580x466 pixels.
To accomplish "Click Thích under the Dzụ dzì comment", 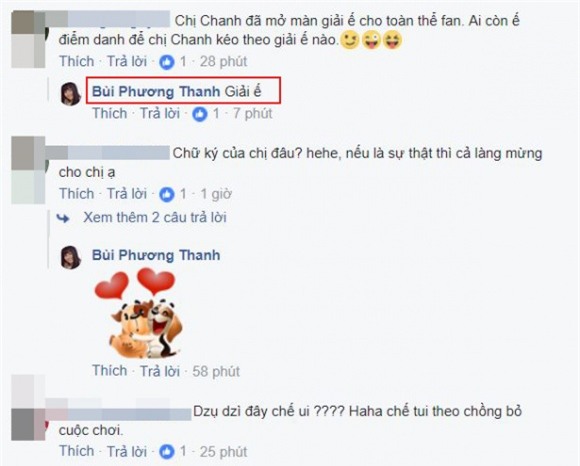I will point(77,451).
